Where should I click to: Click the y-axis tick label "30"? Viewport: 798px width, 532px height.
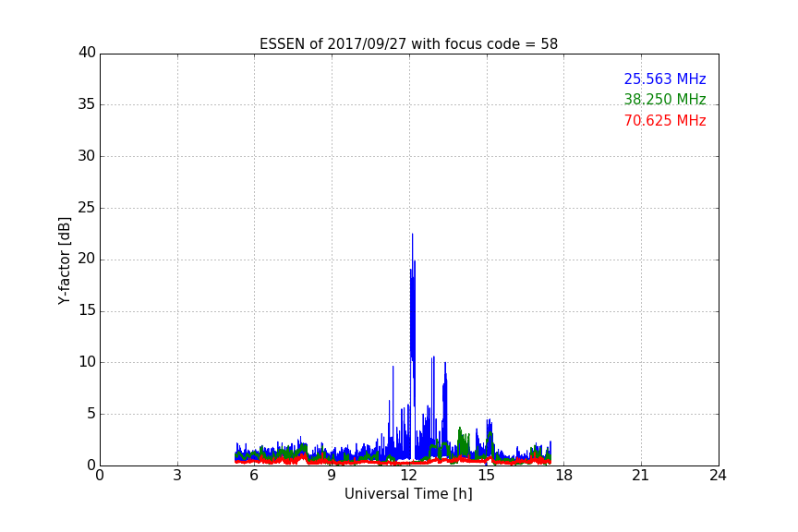[x=87, y=156]
